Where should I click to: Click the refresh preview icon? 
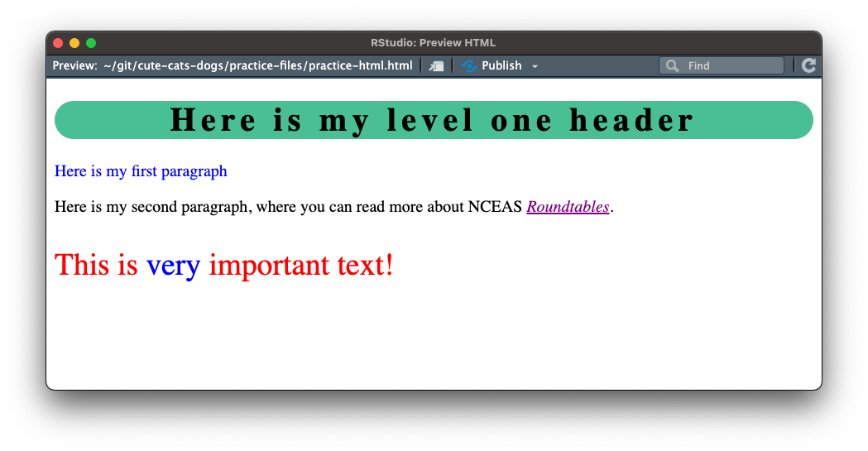(x=808, y=65)
